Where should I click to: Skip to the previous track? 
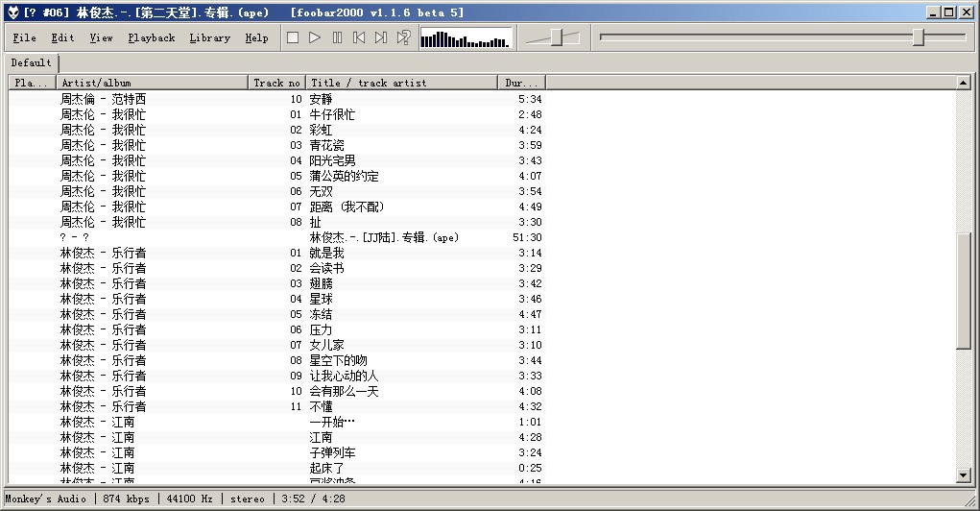pos(359,37)
